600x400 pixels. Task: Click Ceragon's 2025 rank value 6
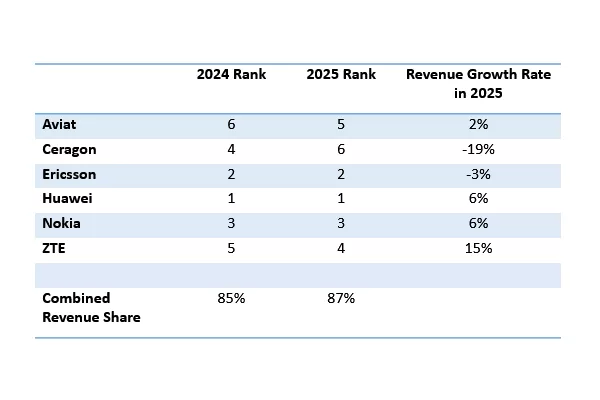point(341,149)
